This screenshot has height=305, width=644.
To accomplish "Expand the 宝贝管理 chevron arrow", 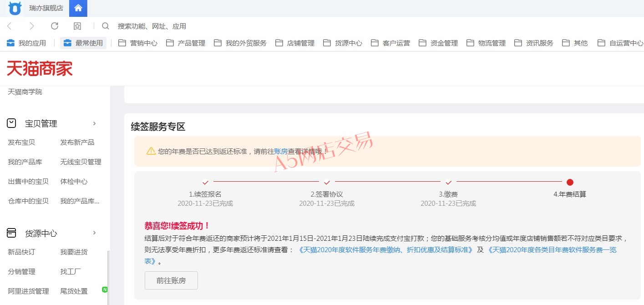I will [95, 123].
